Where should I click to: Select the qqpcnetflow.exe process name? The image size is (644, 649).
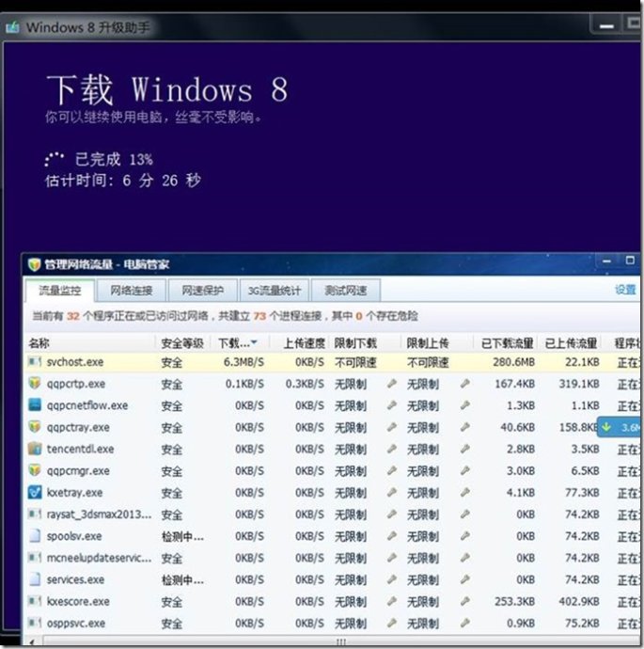[x=87, y=405]
